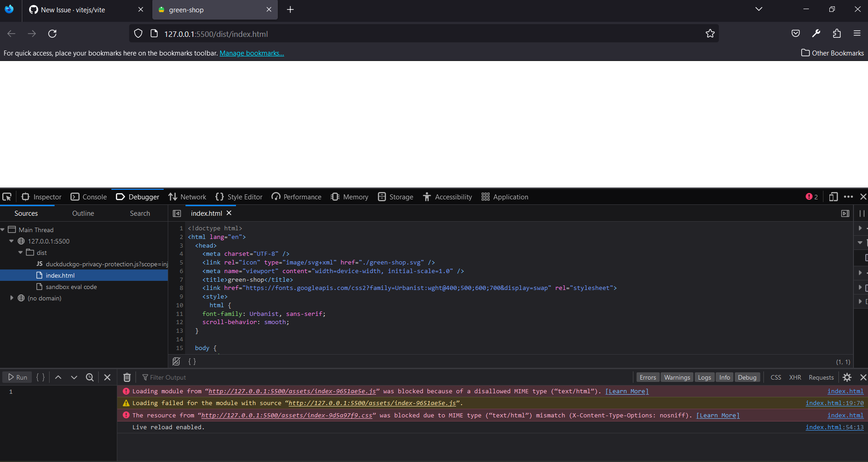Select the element picker tool
This screenshot has width=868, height=462.
(7, 197)
